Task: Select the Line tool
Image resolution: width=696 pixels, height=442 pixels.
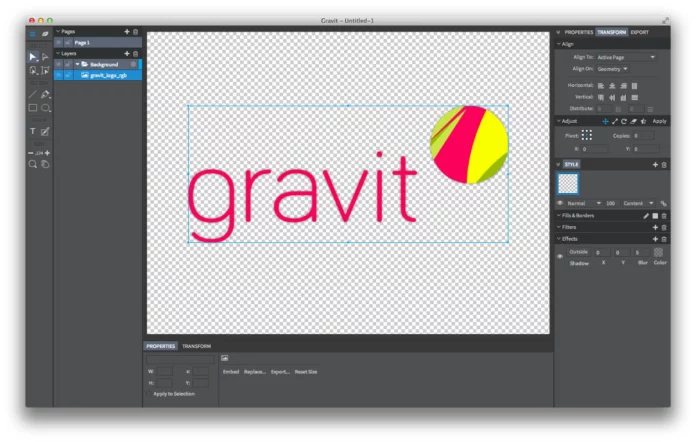Action: click(33, 95)
